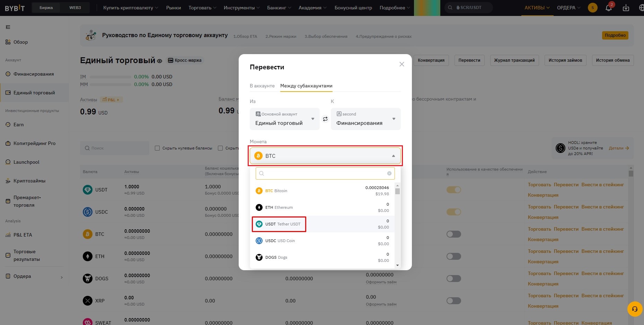Toggle USDT collateral switch
The width and height of the screenshot is (644, 325).
tap(453, 190)
